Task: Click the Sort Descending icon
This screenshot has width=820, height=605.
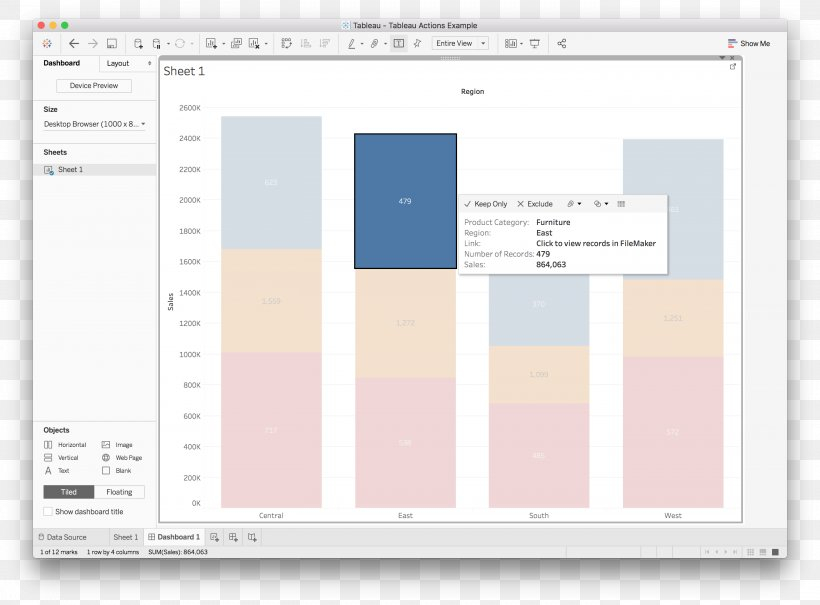Action: 325,43
